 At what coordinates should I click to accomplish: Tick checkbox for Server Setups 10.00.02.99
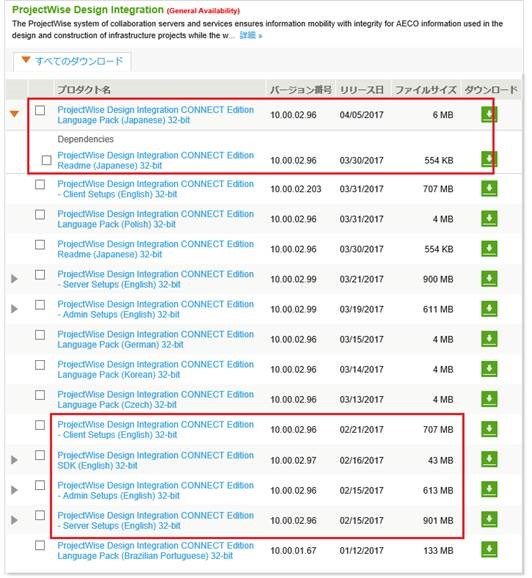click(40, 275)
